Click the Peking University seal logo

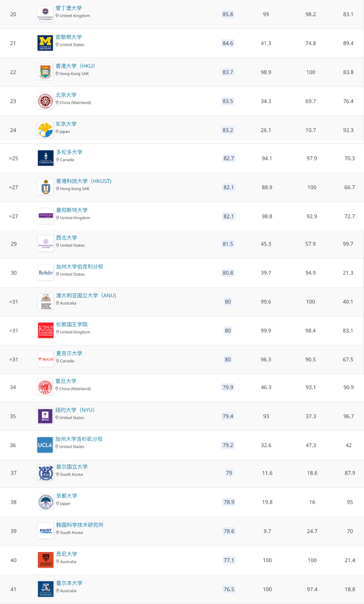[x=45, y=101]
